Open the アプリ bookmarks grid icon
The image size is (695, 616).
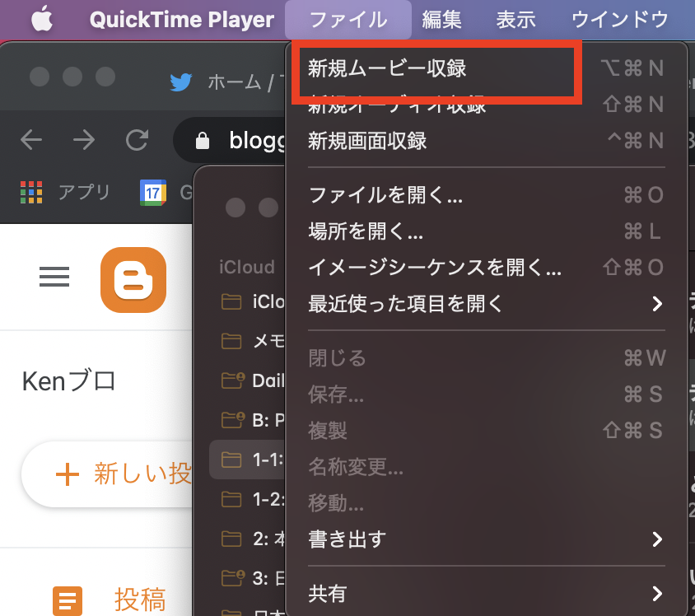click(x=31, y=192)
